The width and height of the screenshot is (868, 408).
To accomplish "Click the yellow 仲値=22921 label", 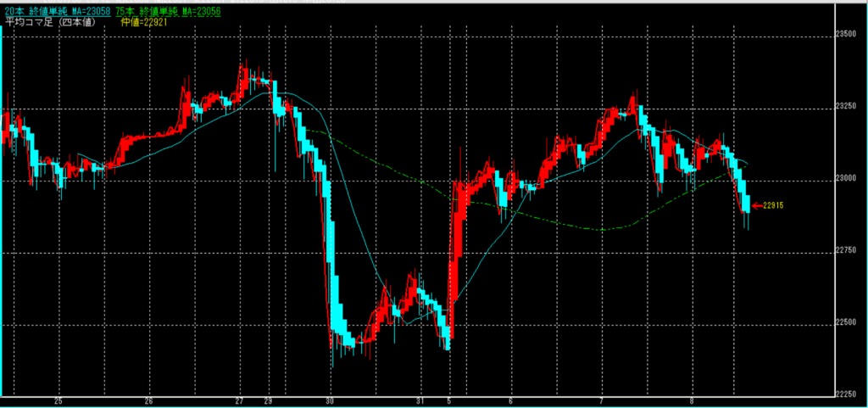I will click(152, 23).
